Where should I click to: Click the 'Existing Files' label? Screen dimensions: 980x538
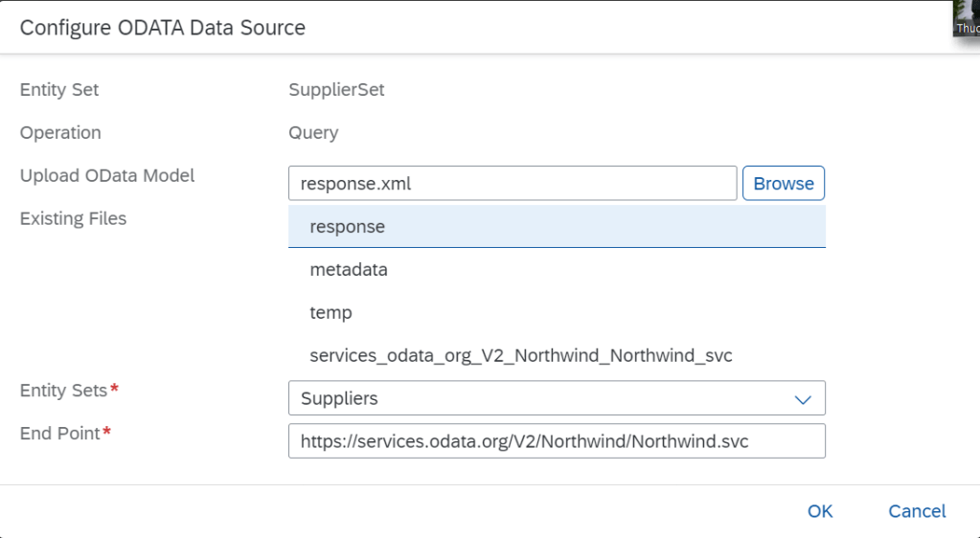(x=73, y=219)
